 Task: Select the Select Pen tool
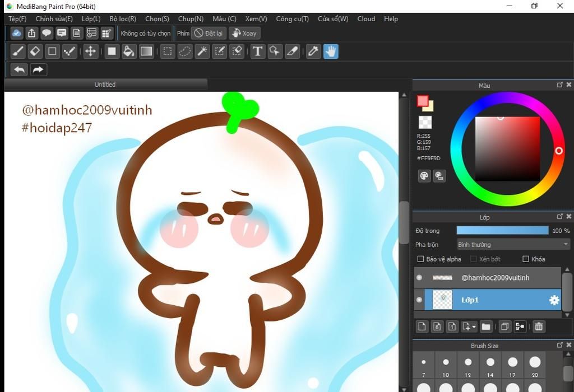(x=220, y=52)
